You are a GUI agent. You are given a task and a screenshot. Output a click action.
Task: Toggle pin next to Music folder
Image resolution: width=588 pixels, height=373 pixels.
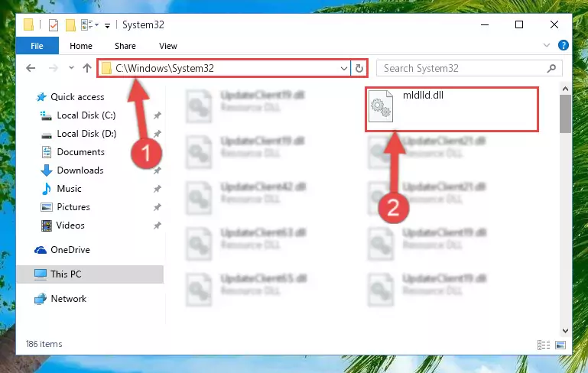157,189
